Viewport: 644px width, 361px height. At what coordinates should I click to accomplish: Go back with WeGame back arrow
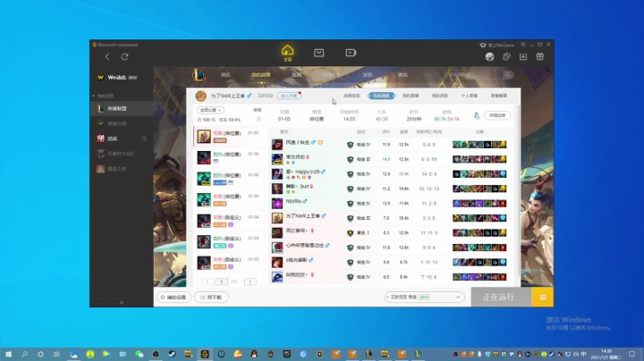(107, 56)
